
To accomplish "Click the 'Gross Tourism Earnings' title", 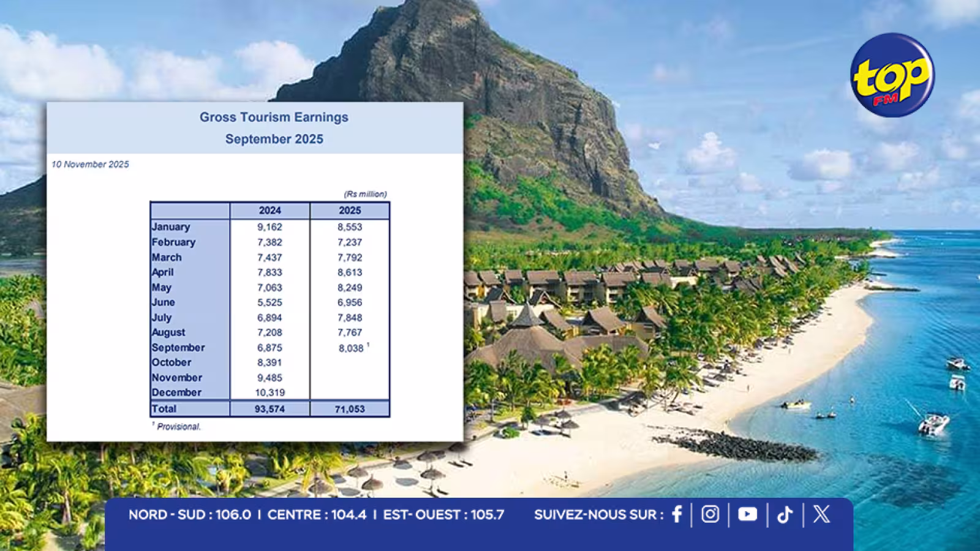I will coord(274,117).
